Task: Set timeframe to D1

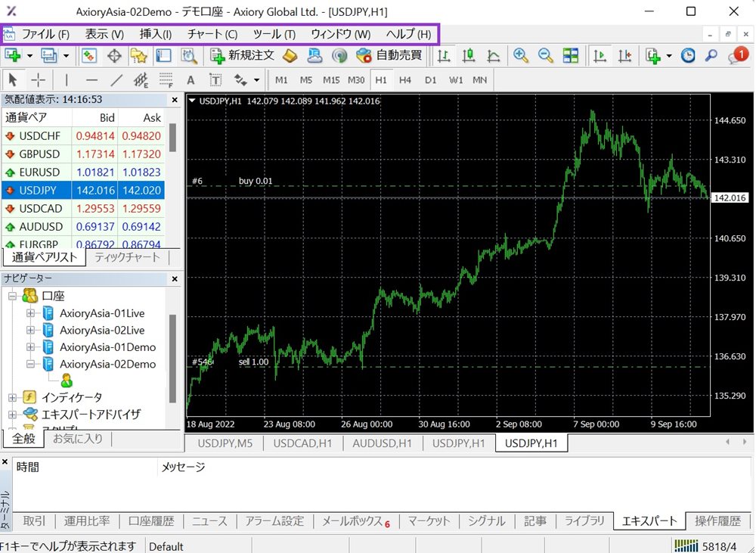Action: pos(431,80)
